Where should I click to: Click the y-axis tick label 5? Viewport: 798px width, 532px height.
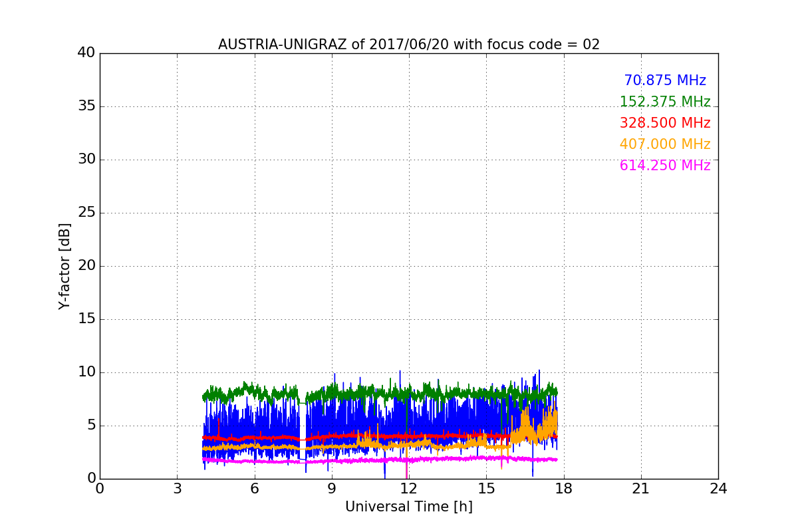[x=90, y=426]
